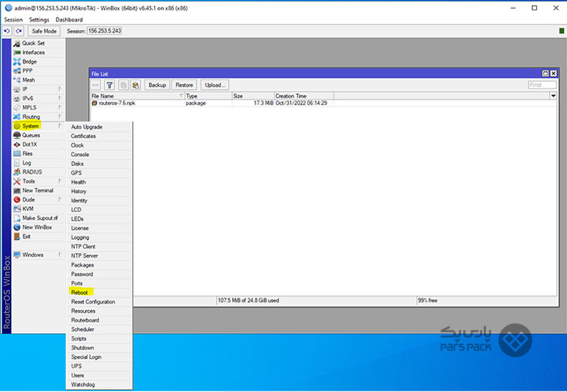Sort by the File Name column header

[x=137, y=96]
